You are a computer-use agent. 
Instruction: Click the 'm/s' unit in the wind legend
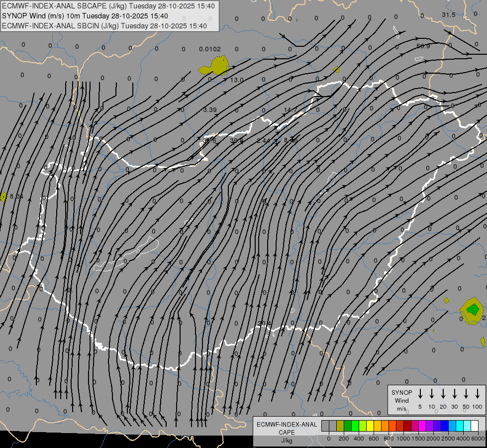(x=401, y=409)
